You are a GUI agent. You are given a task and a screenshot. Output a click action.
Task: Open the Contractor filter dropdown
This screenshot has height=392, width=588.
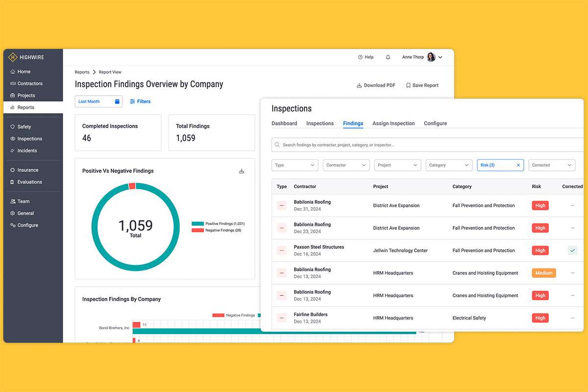346,165
